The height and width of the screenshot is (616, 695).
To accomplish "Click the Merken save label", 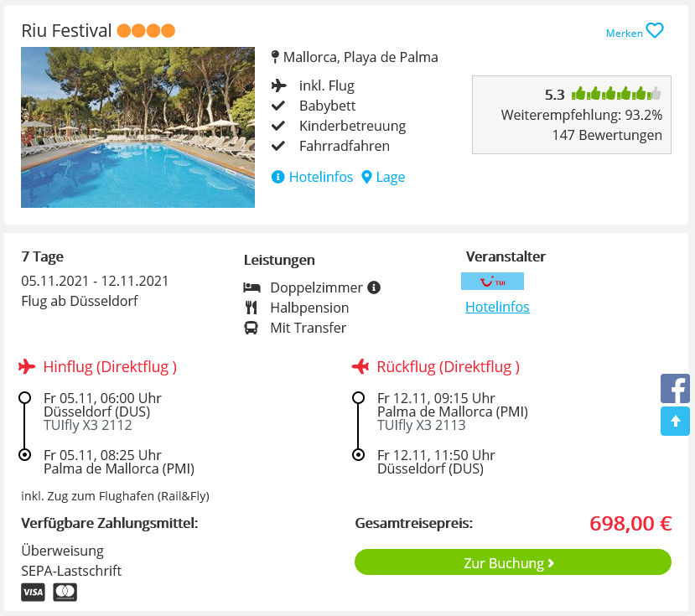I will tap(624, 34).
